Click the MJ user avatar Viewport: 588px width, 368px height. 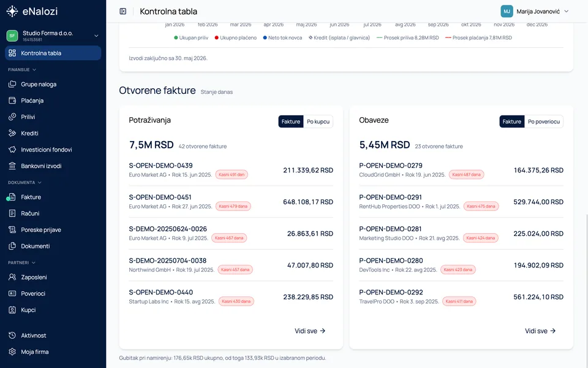[507, 11]
